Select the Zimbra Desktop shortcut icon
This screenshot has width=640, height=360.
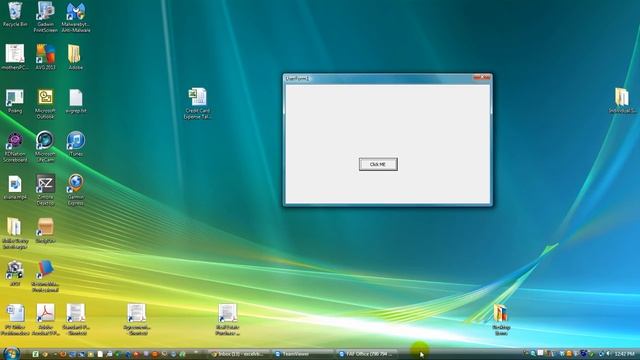pyautogui.click(x=45, y=190)
